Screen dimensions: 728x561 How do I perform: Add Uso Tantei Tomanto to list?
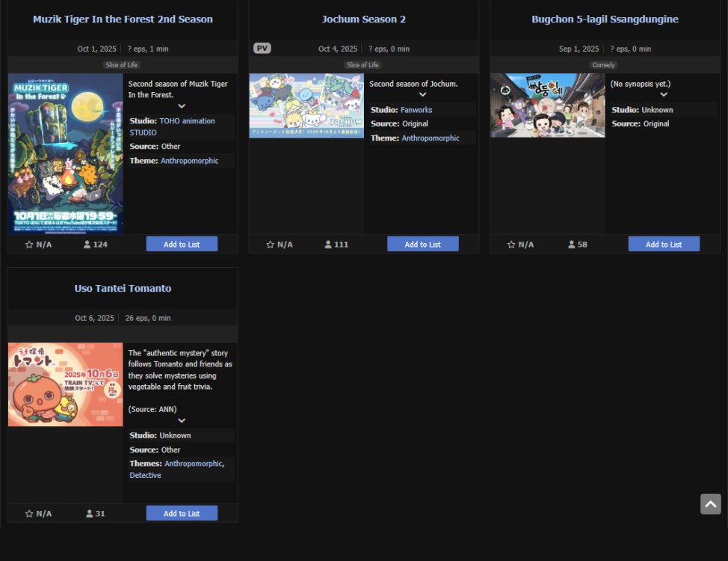182,514
